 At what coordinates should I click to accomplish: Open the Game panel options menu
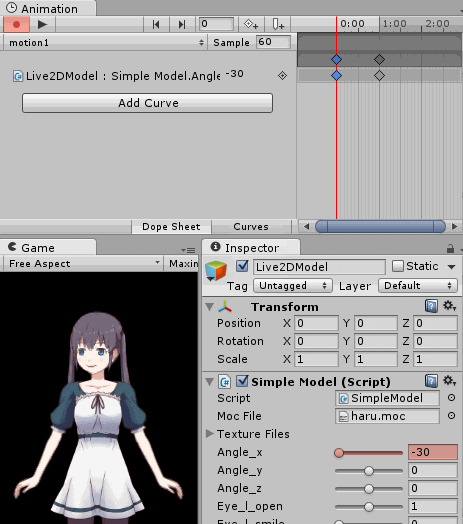pos(189,250)
